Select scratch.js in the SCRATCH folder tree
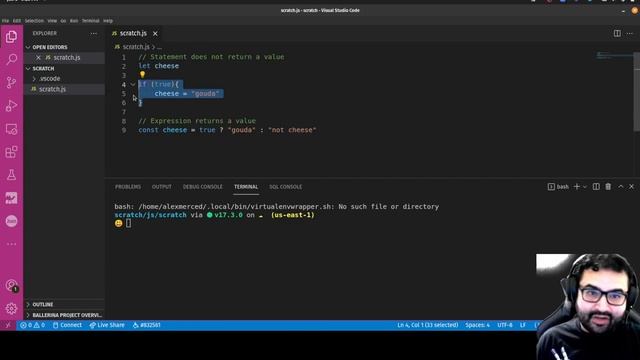The image size is (640, 360). tap(64, 89)
